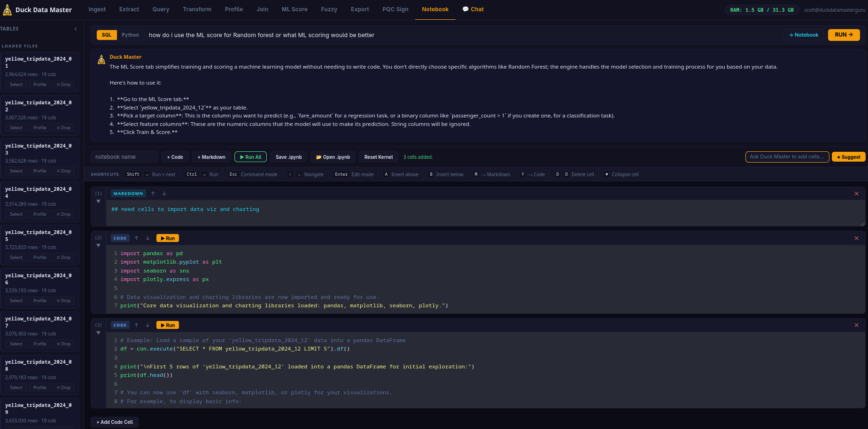Click '3 cells added.' status text
This screenshot has width=868, height=429.
(418, 157)
